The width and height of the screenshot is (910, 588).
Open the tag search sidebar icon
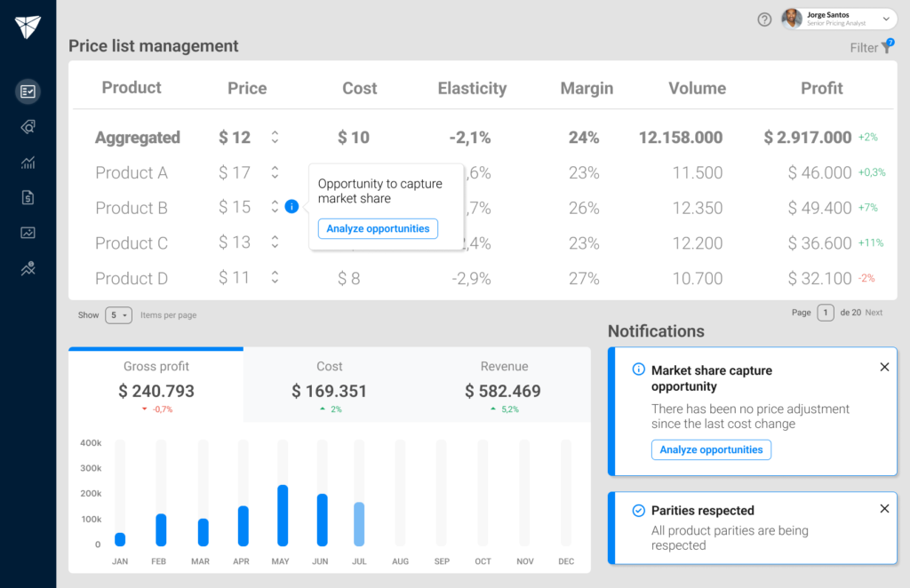28,127
